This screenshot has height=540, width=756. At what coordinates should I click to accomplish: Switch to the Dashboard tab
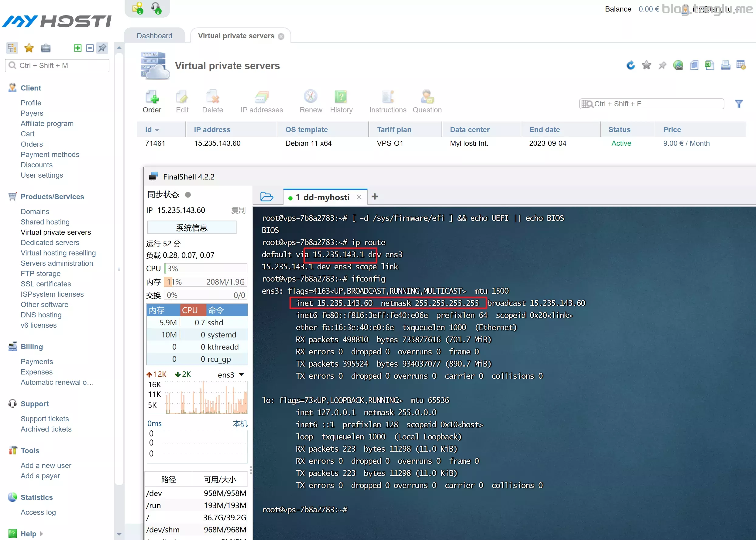point(154,36)
